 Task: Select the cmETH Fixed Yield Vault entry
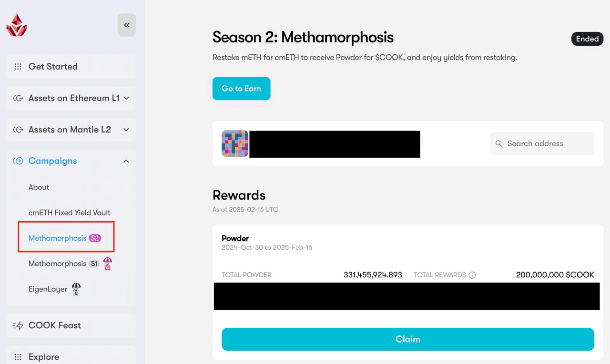70,212
